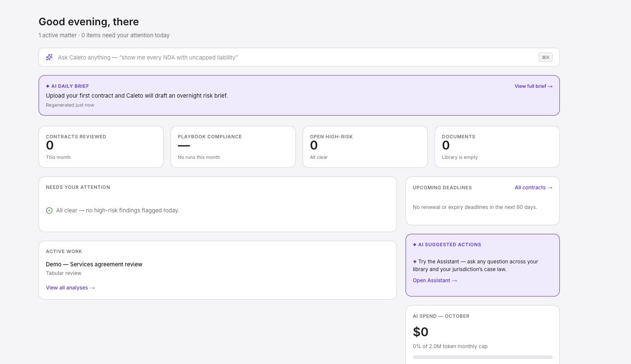631x364 pixels.
Task: Click '0% of 2.0M token monthly cap' text
Action: (x=450, y=346)
